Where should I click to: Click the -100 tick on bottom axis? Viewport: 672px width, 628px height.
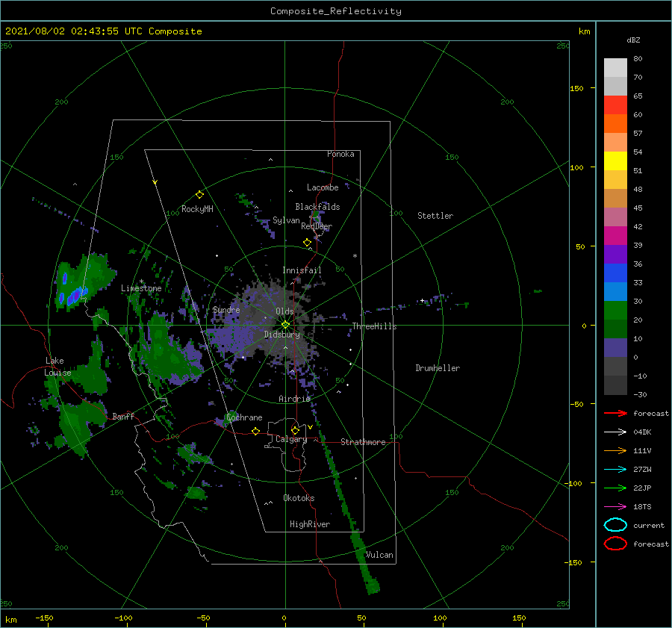[123, 618]
